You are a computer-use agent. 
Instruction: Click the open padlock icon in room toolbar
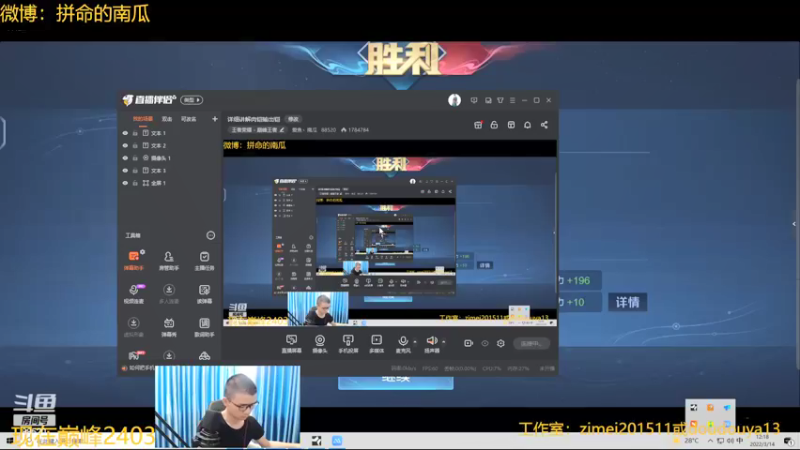pos(494,125)
